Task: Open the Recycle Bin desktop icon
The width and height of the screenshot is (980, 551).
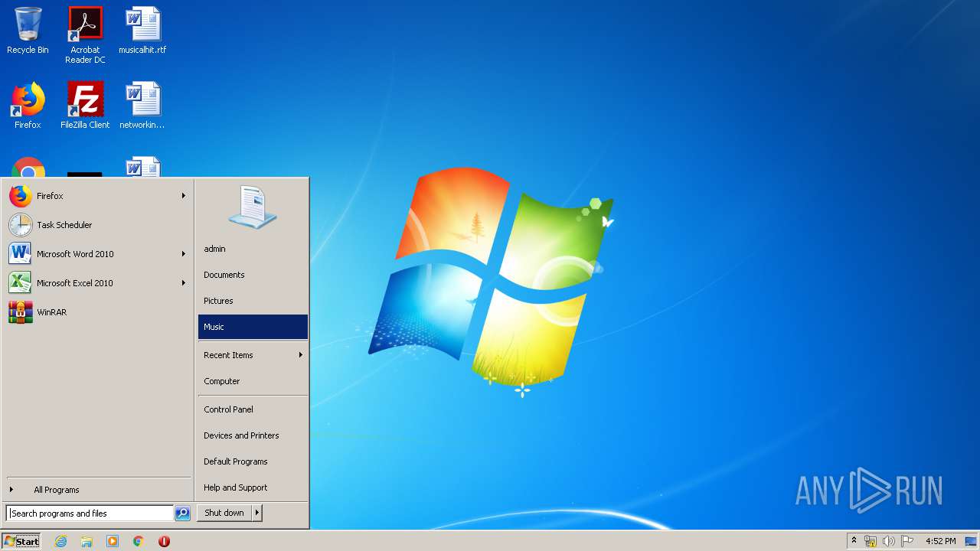Action: [28, 31]
